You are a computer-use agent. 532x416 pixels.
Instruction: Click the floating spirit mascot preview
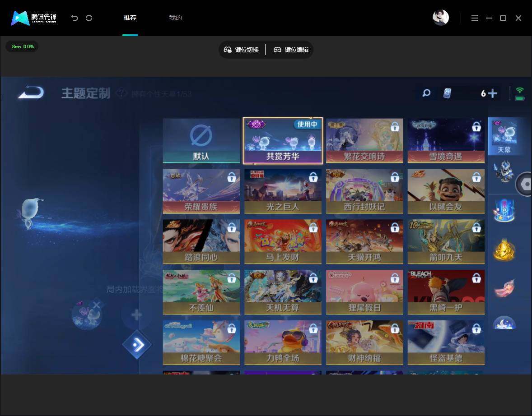30,213
